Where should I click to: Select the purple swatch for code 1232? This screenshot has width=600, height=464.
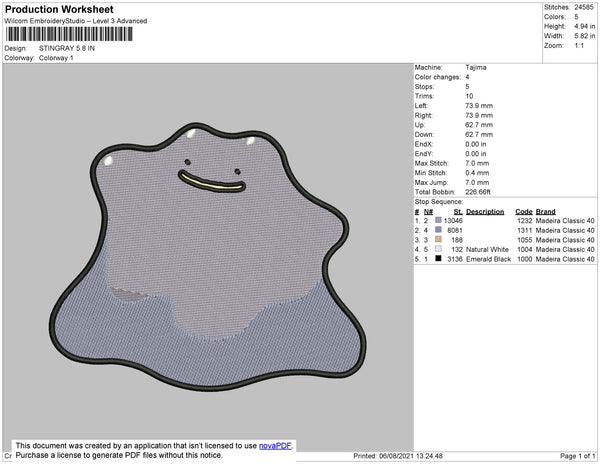coord(439,221)
